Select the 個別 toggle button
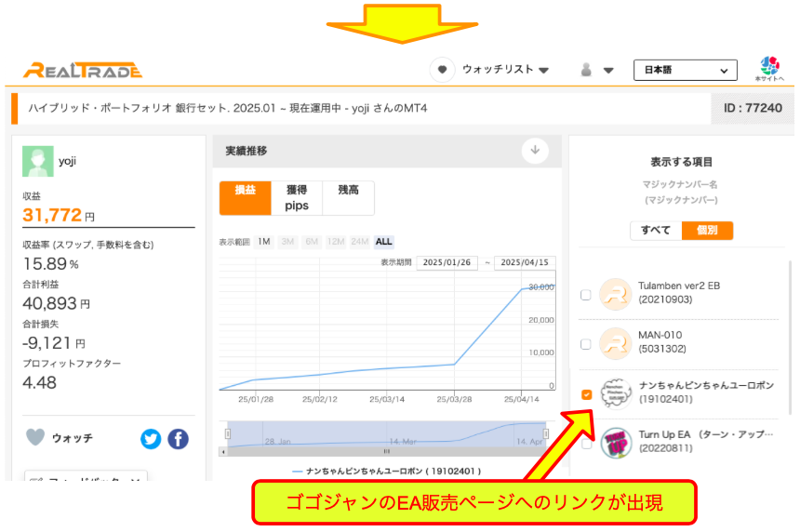 coord(708,230)
